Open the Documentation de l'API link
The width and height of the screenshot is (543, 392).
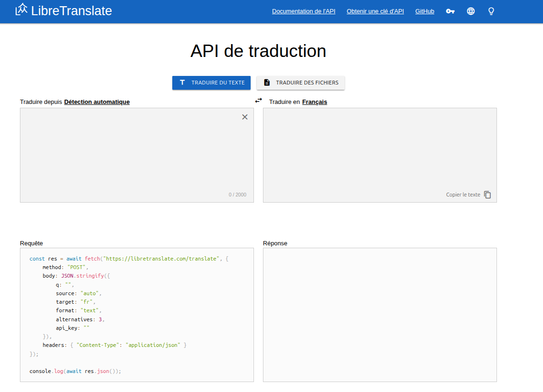303,11
